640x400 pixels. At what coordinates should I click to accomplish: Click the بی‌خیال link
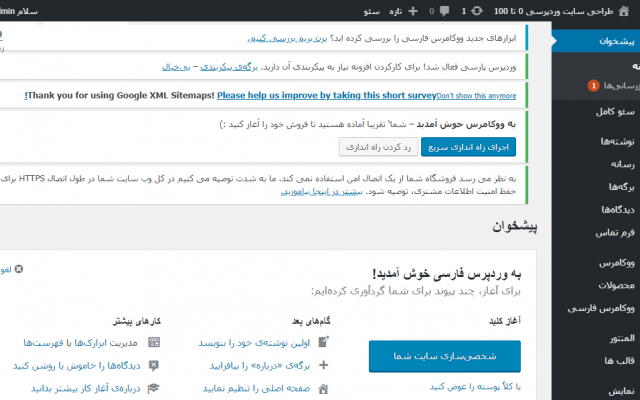(x=176, y=67)
